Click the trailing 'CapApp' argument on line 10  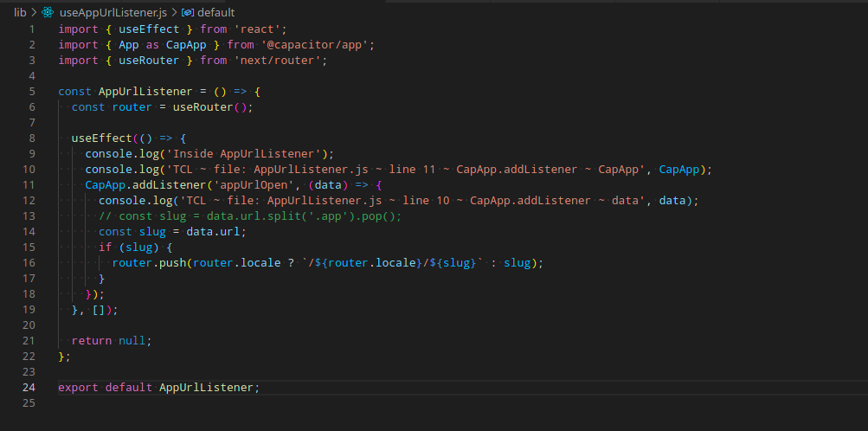click(x=679, y=170)
